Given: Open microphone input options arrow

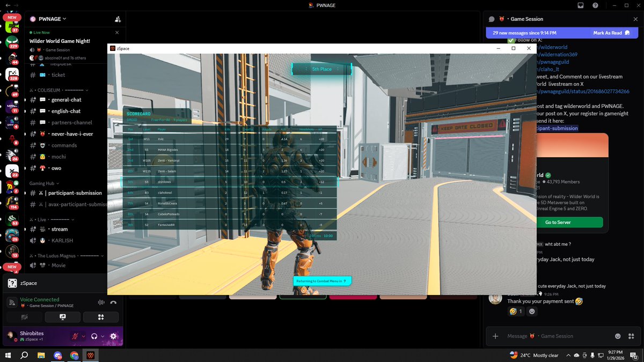Looking at the screenshot, I should click(84, 336).
